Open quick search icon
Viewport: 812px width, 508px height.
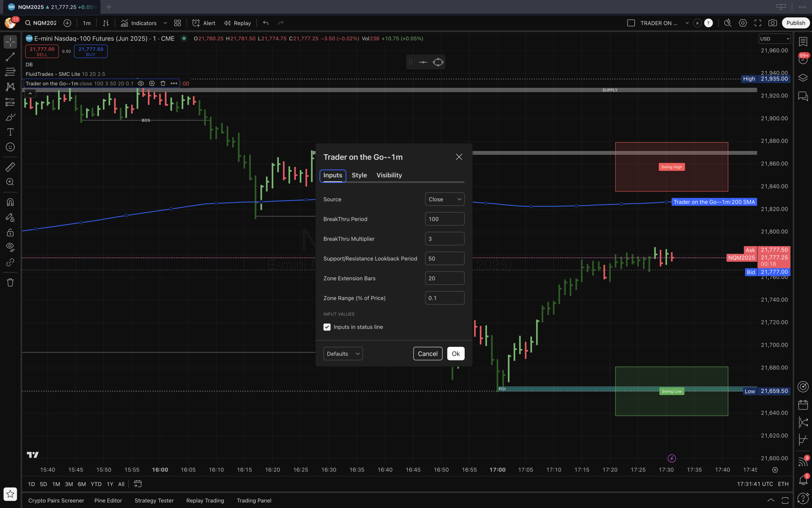(727, 23)
